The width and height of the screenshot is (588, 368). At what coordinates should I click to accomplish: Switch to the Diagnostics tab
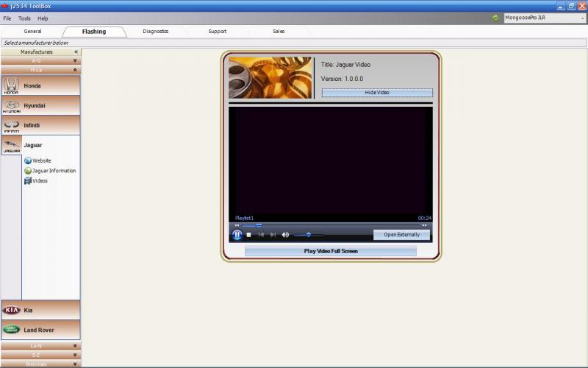click(x=155, y=32)
